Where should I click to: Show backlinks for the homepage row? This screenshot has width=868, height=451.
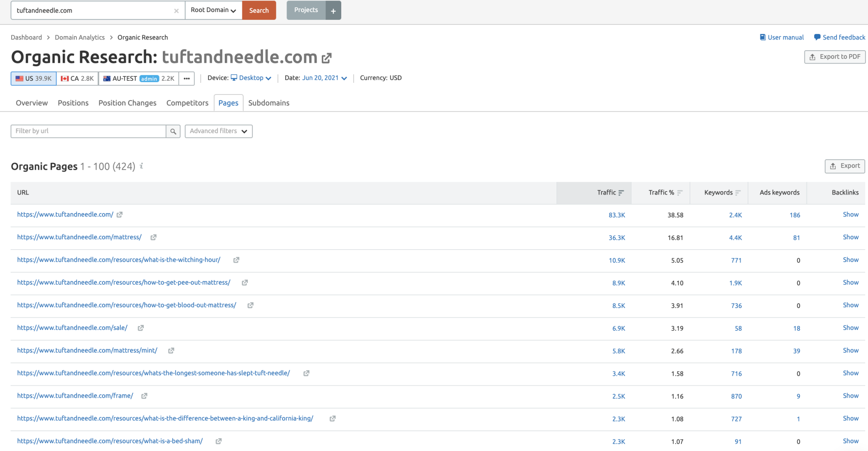pos(850,214)
